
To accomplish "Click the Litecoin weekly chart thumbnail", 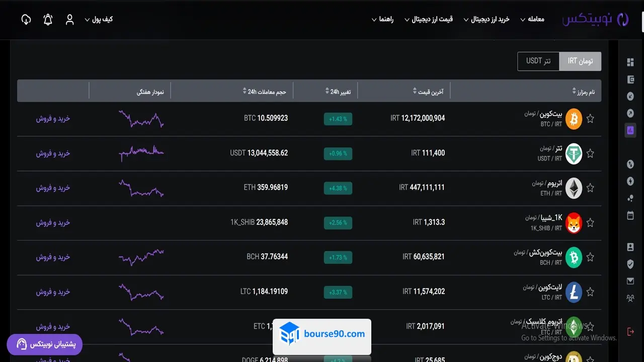I will 141,292.
